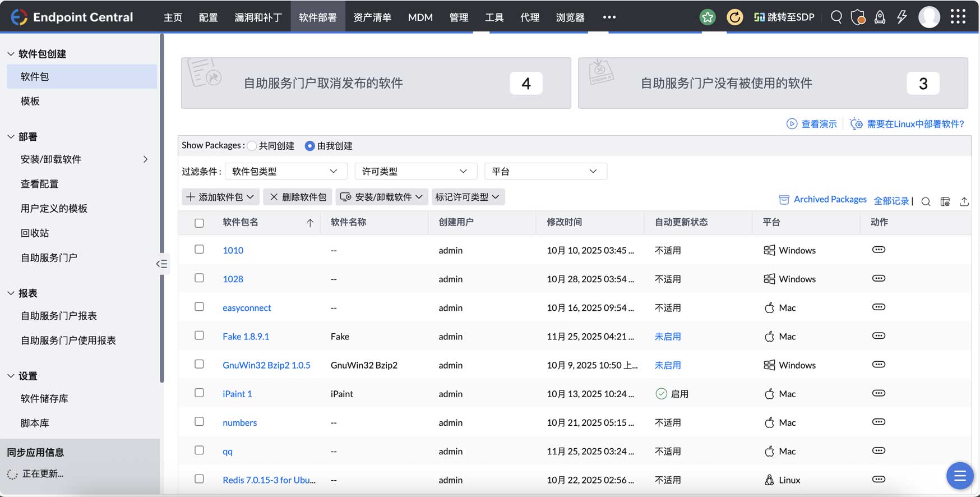This screenshot has height=497, width=980.
Task: Open actions menu for 1028 row
Action: (x=879, y=278)
